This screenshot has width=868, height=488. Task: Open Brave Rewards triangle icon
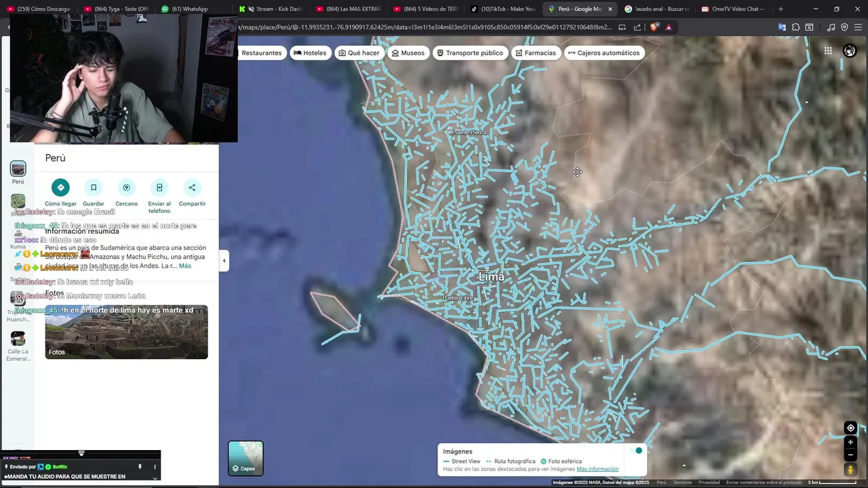point(669,27)
